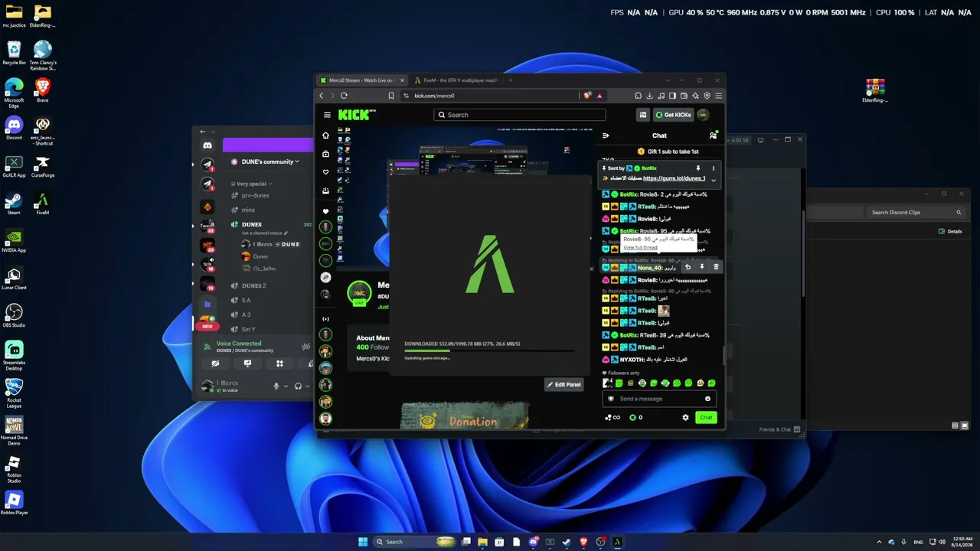This screenshot has height=551, width=980.
Task: Open Lunar Client desktop shortcut
Action: (14, 278)
